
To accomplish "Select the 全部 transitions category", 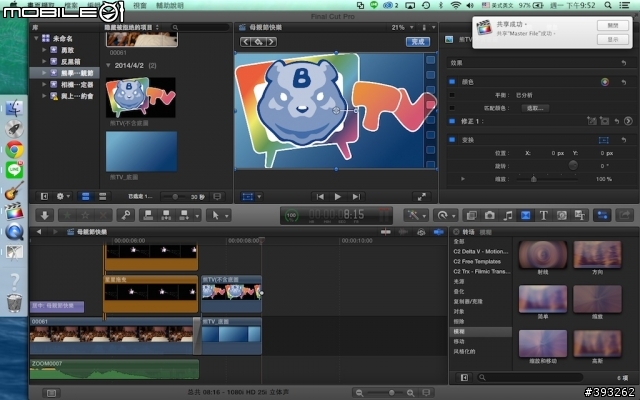I will tap(459, 242).
